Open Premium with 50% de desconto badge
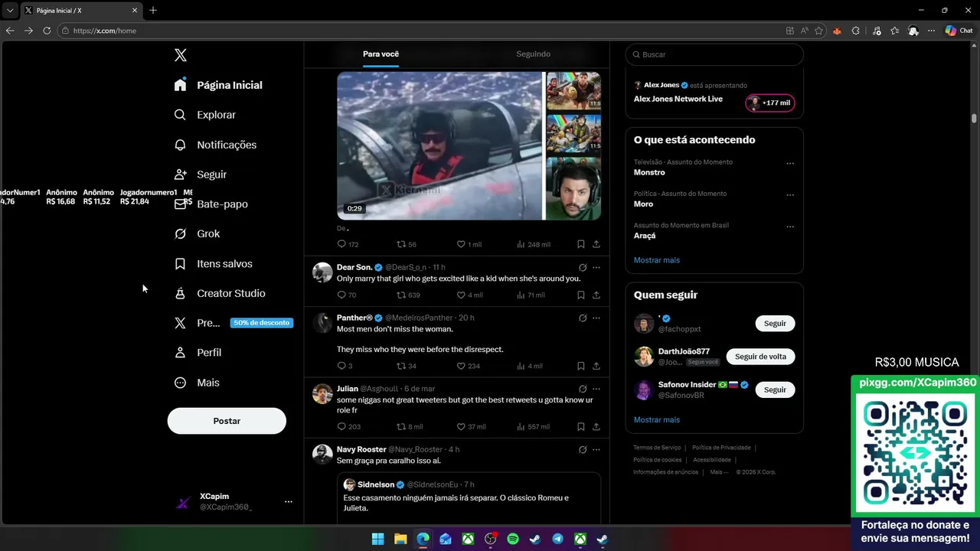This screenshot has height=551, width=980. [x=233, y=323]
